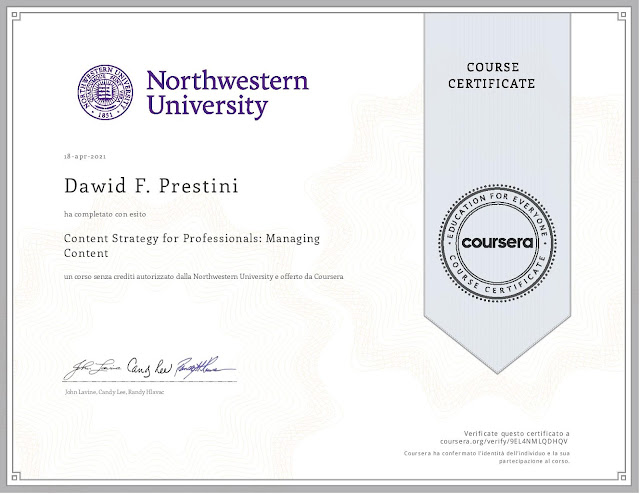This screenshot has width=640, height=494.
Task: Click the Northwestern University wordmark
Action: (x=227, y=93)
